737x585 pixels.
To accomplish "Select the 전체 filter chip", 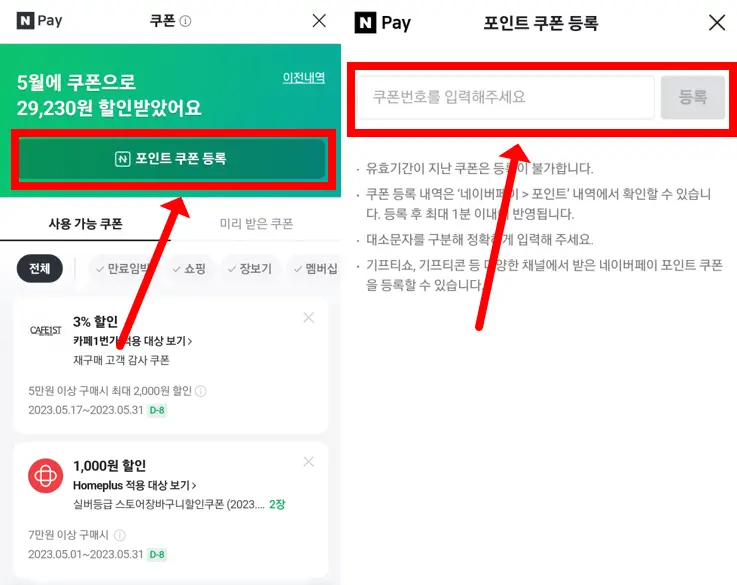I will [x=39, y=268].
